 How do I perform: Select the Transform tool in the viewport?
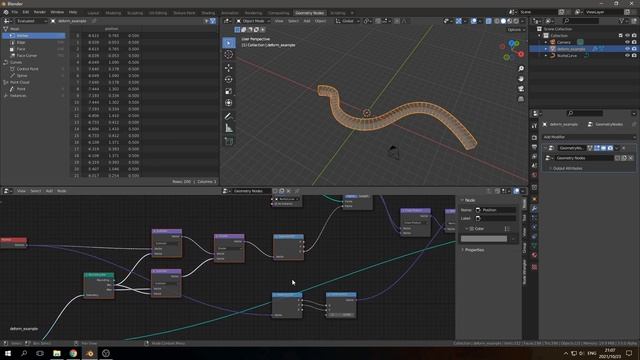(229, 103)
